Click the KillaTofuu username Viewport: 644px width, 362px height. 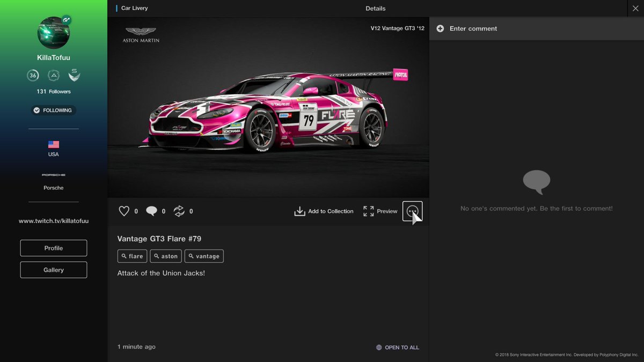pyautogui.click(x=54, y=57)
